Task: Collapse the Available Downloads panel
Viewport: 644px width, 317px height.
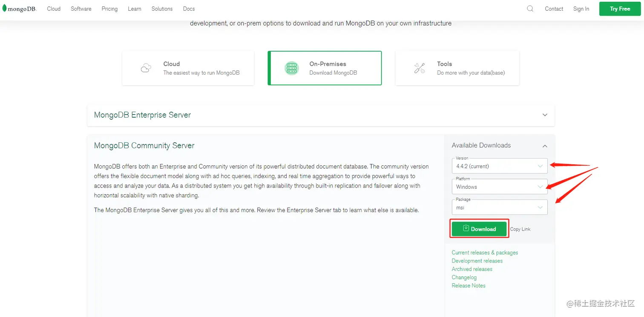Action: (x=545, y=146)
